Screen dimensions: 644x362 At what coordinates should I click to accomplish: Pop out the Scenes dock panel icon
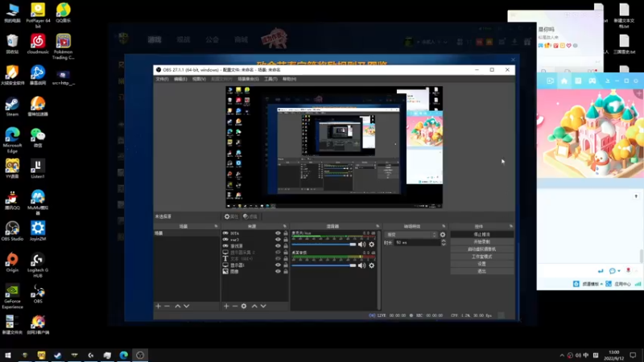[x=216, y=226]
